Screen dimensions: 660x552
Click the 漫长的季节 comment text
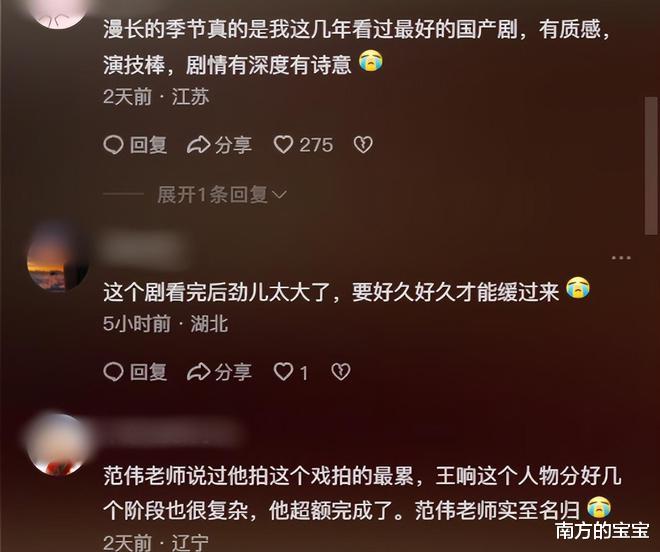tap(357, 47)
